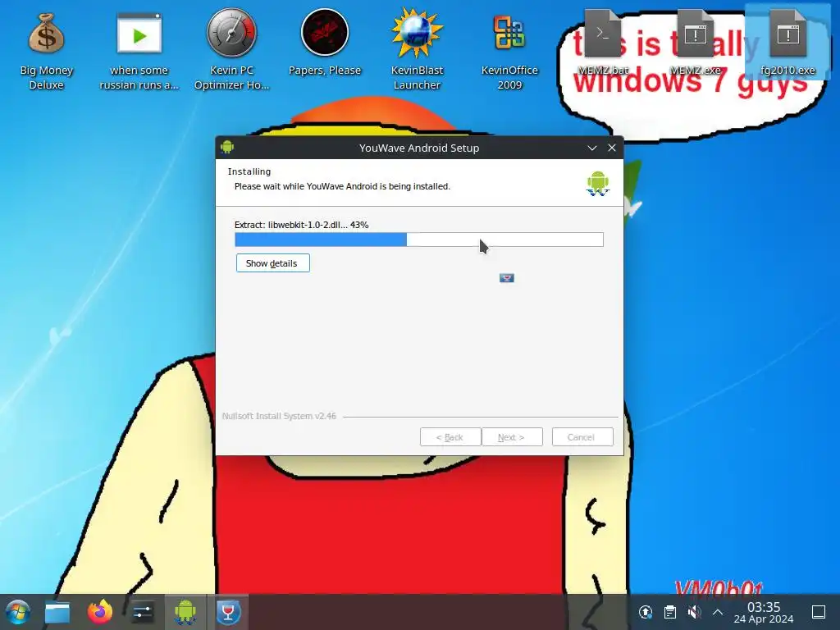This screenshot has width=840, height=630.
Task: Click the YouWave Android Setup title text
Action: click(x=419, y=148)
